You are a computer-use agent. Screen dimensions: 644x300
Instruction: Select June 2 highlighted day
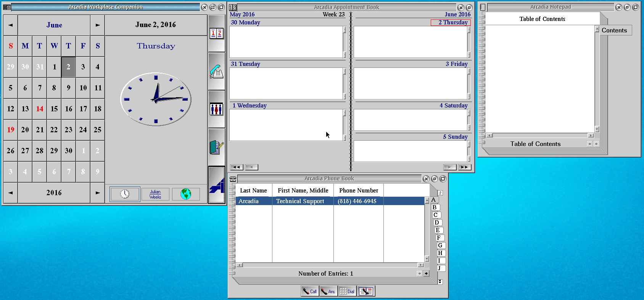[69, 67]
